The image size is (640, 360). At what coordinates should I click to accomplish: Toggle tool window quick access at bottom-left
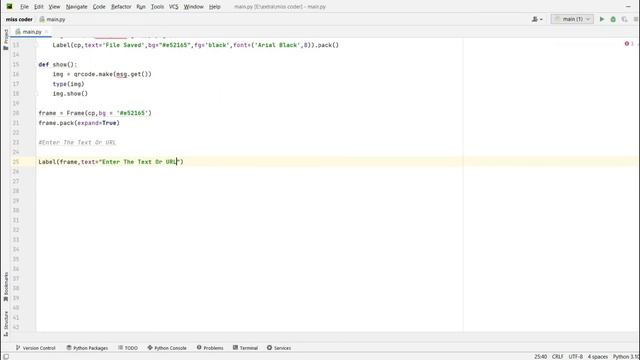6,357
